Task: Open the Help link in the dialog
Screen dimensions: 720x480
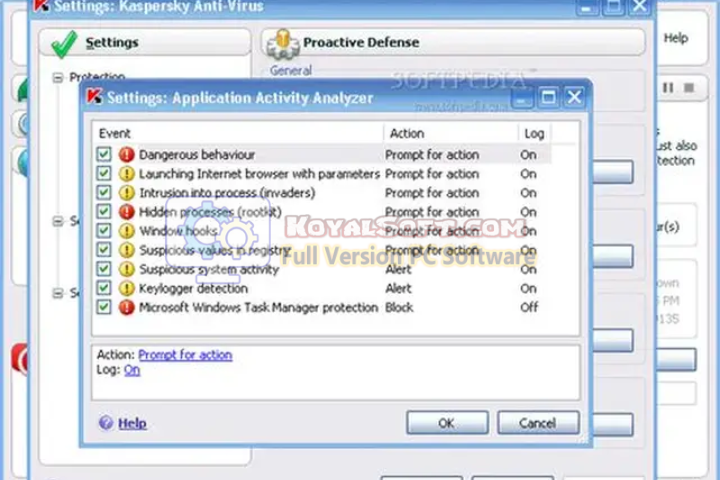Action: (132, 423)
